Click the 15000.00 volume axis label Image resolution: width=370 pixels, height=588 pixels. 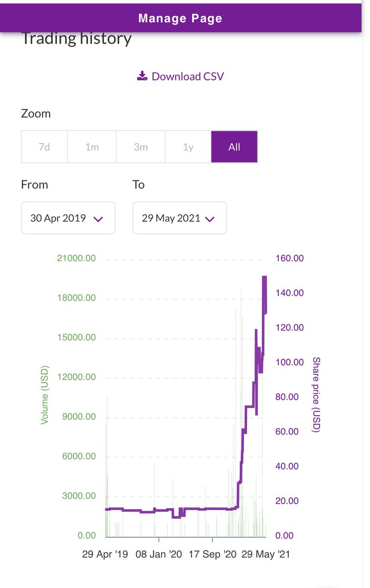(76, 338)
